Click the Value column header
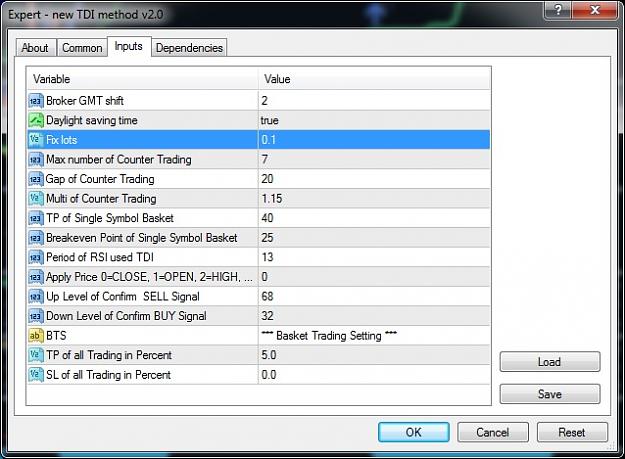The height and width of the screenshot is (459, 625). 374,78
